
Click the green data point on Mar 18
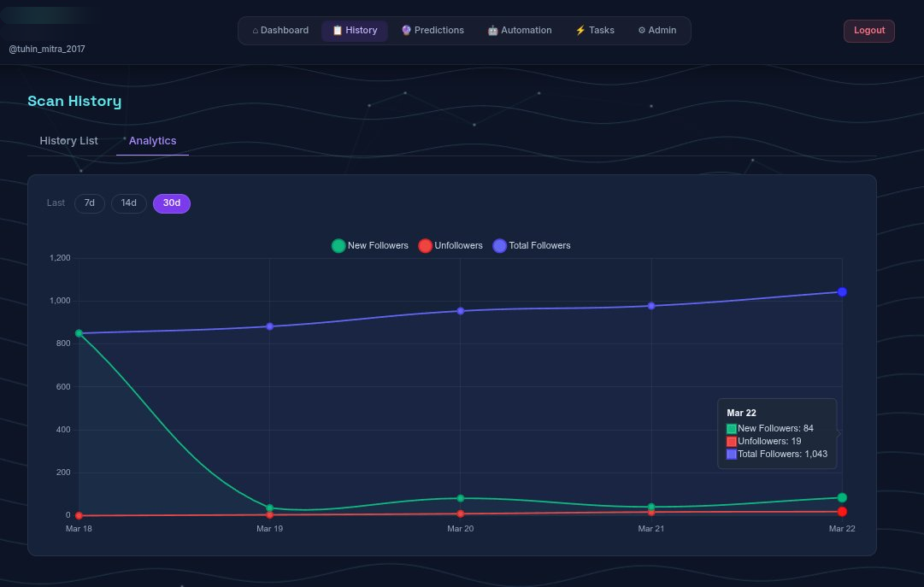pyautogui.click(x=79, y=332)
